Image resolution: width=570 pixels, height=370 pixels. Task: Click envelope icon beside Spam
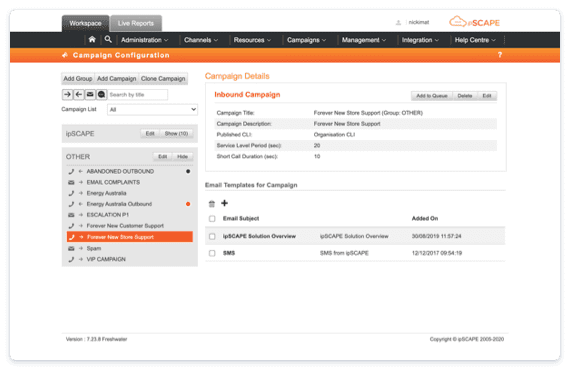pyautogui.click(x=71, y=248)
